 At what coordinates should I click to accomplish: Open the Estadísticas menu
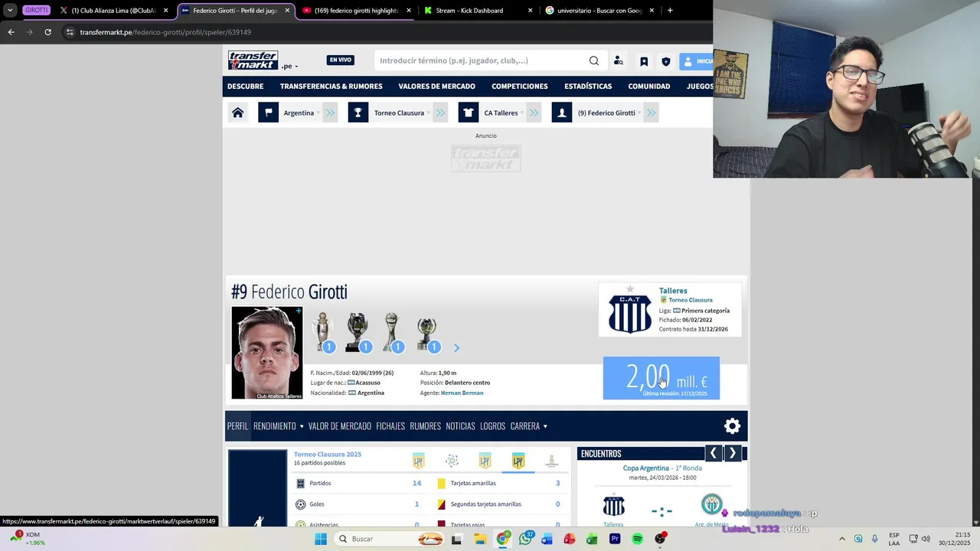588,86
